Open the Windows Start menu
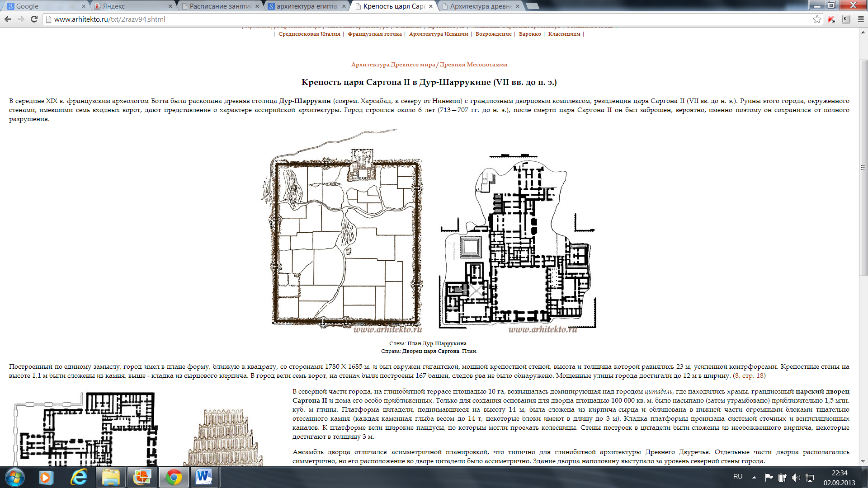Image resolution: width=868 pixels, height=488 pixels. (14, 477)
